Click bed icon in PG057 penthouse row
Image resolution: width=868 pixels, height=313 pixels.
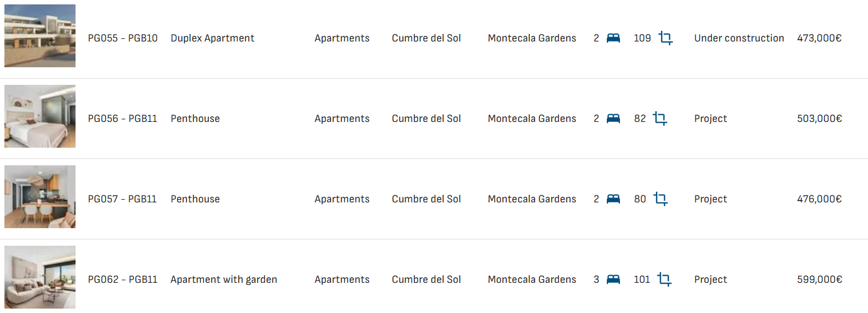[613, 199]
